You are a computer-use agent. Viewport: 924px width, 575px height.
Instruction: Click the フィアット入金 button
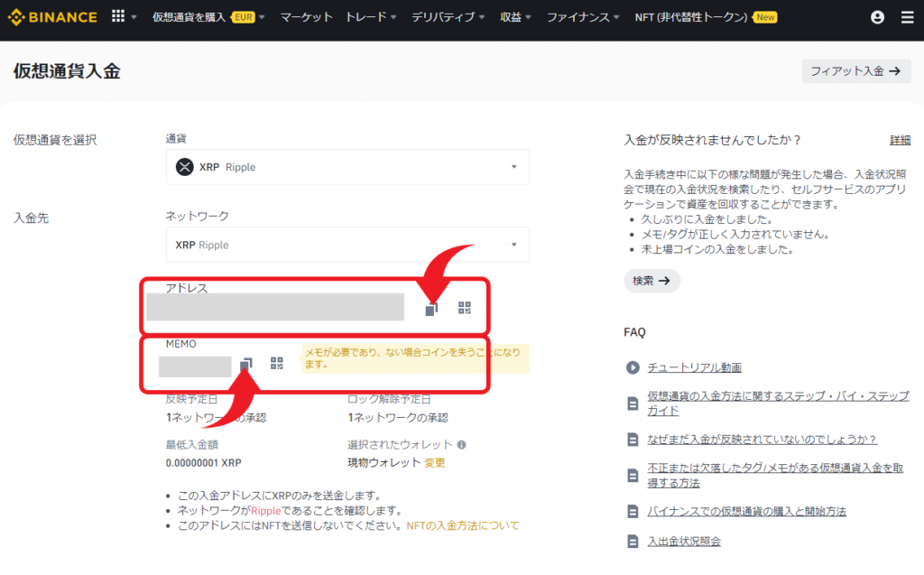pyautogui.click(x=856, y=70)
